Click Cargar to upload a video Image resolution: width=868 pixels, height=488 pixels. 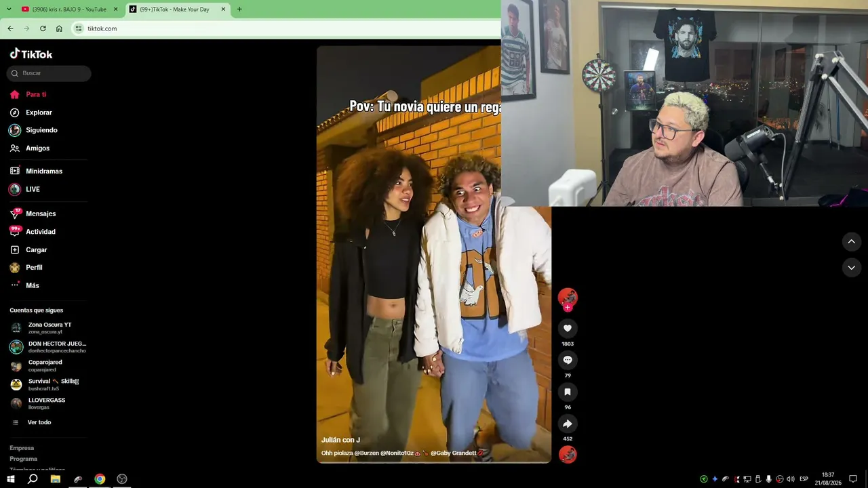[x=28, y=250]
